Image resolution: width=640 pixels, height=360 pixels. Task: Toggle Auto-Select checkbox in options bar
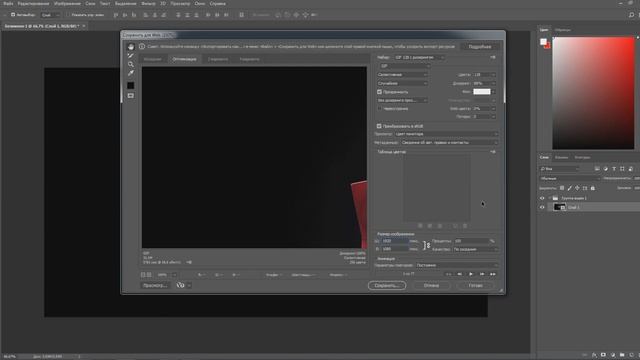coord(13,15)
